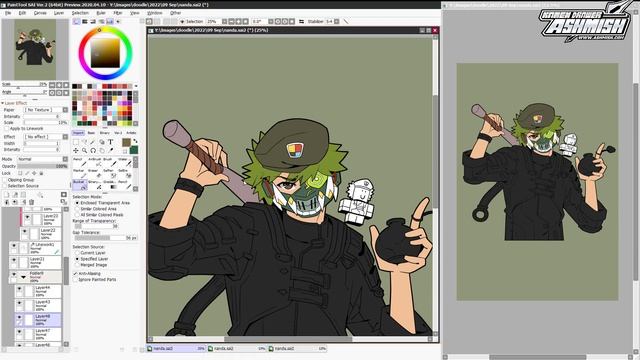Show the color wheel panel icon

pyautogui.click(x=76, y=22)
